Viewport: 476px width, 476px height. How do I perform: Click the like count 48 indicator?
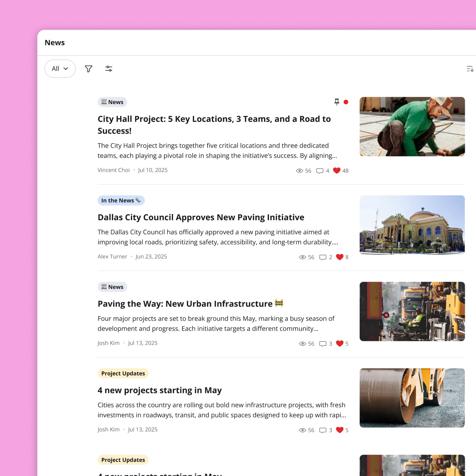345,171
